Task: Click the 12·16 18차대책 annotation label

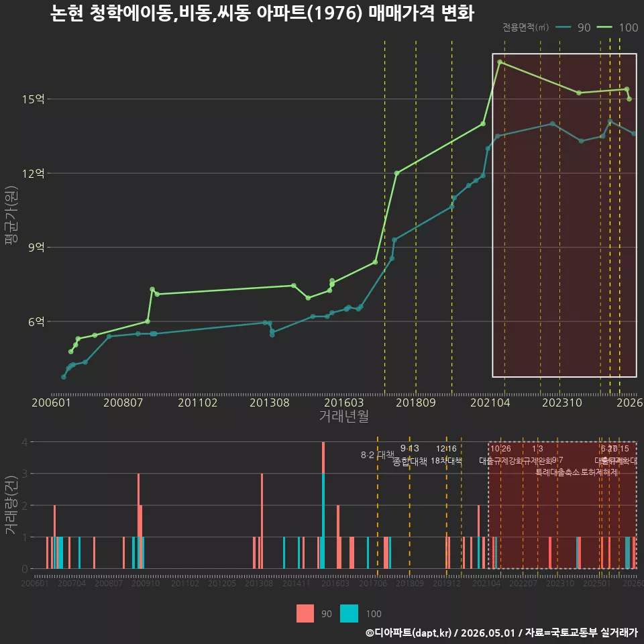Action: click(446, 455)
